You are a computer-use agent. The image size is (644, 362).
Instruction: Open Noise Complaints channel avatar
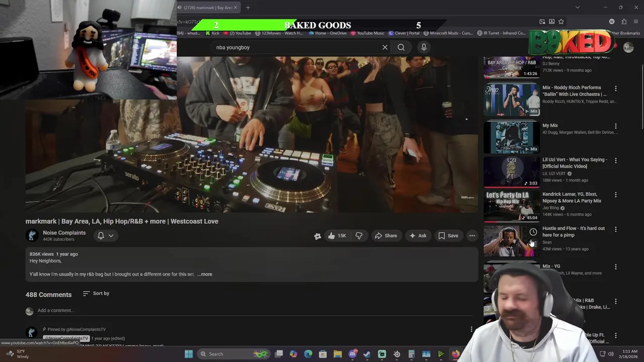pyautogui.click(x=32, y=235)
